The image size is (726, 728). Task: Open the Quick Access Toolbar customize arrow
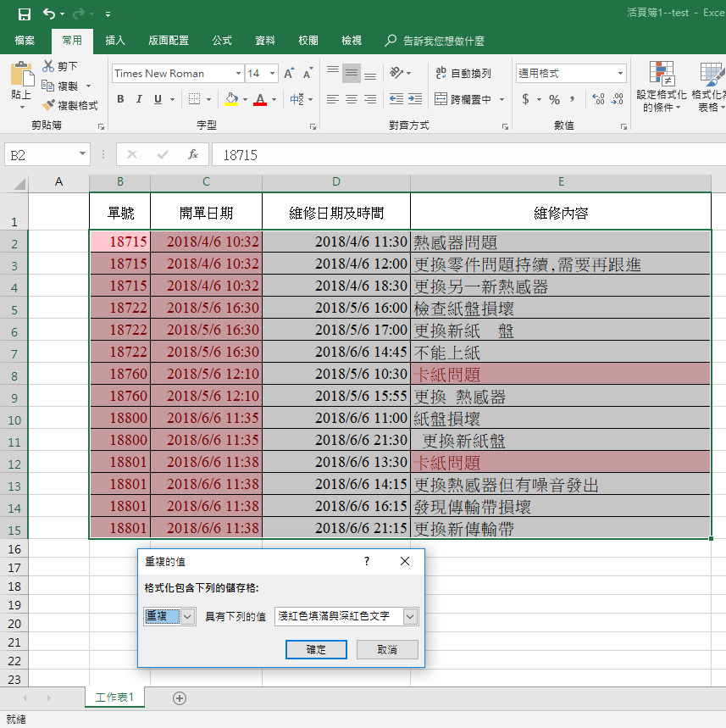coord(108,14)
